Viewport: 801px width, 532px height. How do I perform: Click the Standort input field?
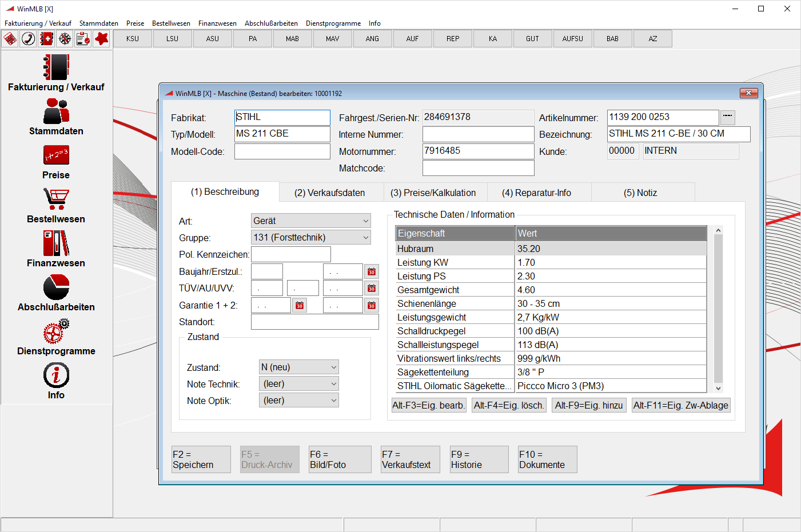tap(315, 322)
